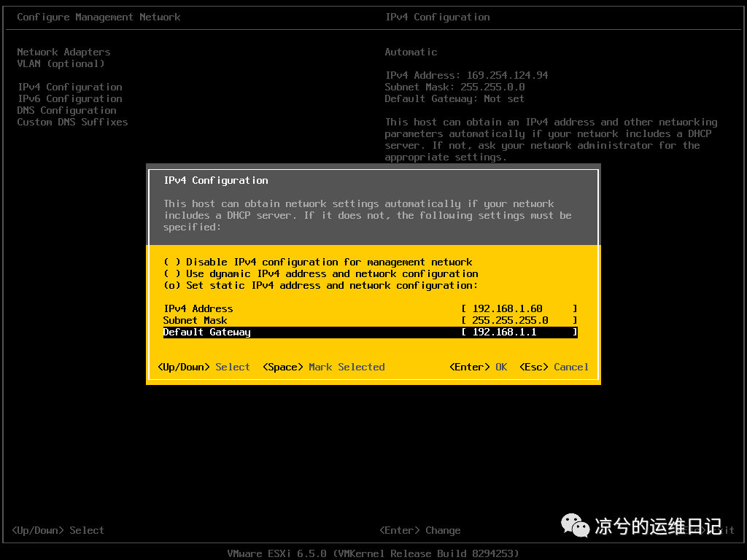Click IPv4 Configuration header in right pane
Viewport: 747px width, 560px height.
438,17
